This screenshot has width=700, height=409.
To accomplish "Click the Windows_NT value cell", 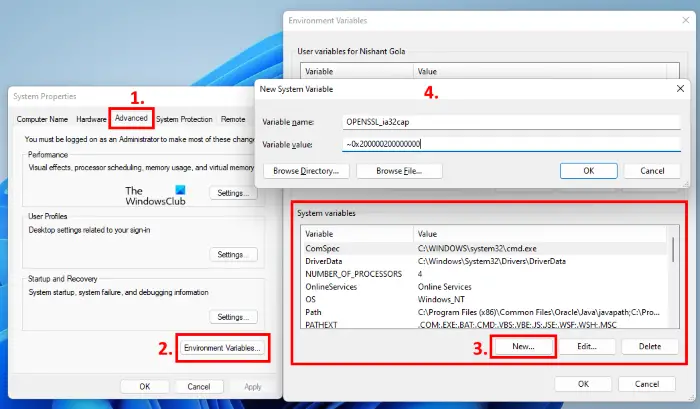I will (441, 300).
